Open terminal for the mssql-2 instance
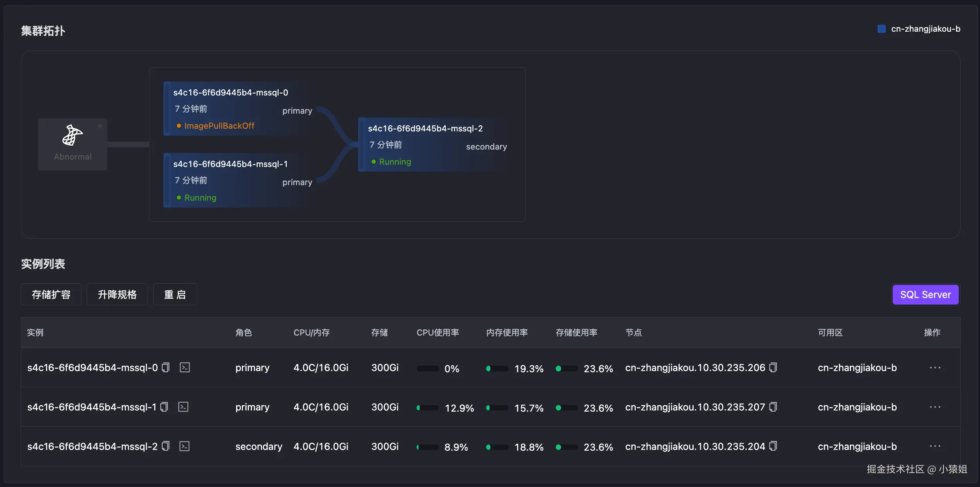This screenshot has width=980, height=487. point(184,446)
